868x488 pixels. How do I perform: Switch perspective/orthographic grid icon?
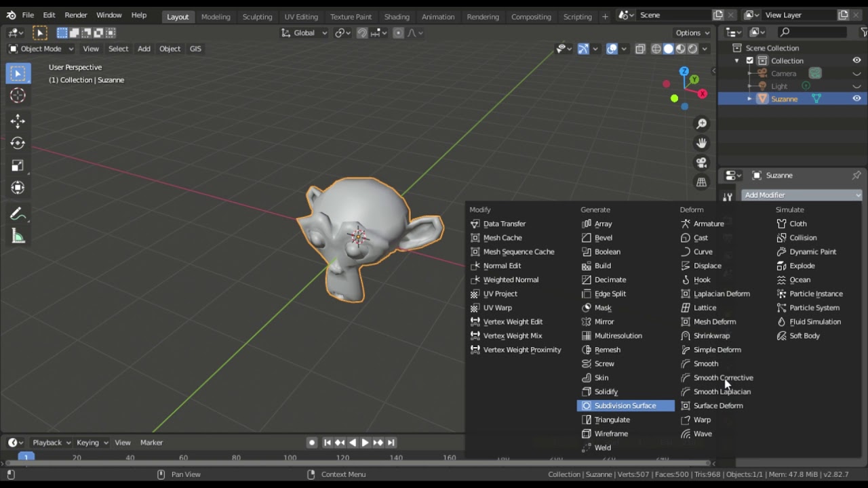[701, 182]
